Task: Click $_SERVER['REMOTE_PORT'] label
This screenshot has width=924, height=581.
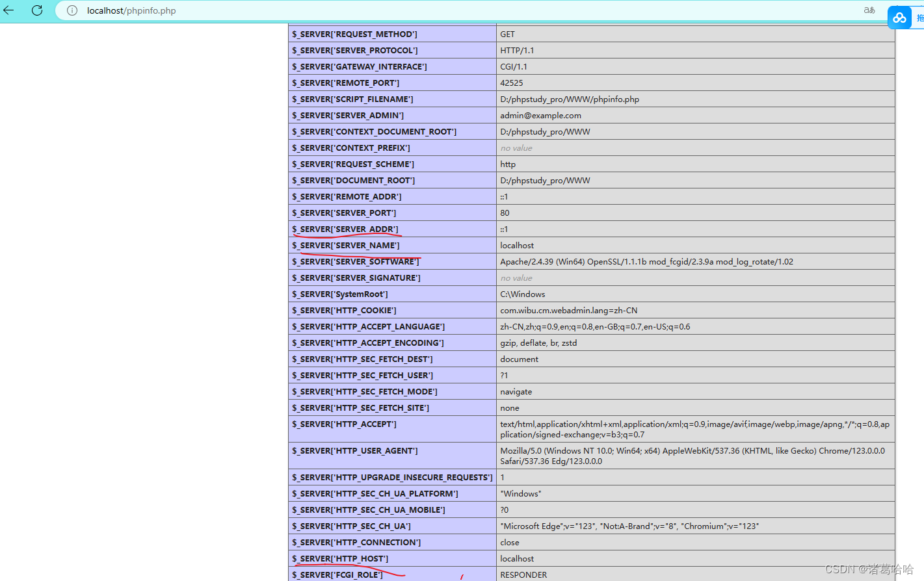Action: click(346, 83)
